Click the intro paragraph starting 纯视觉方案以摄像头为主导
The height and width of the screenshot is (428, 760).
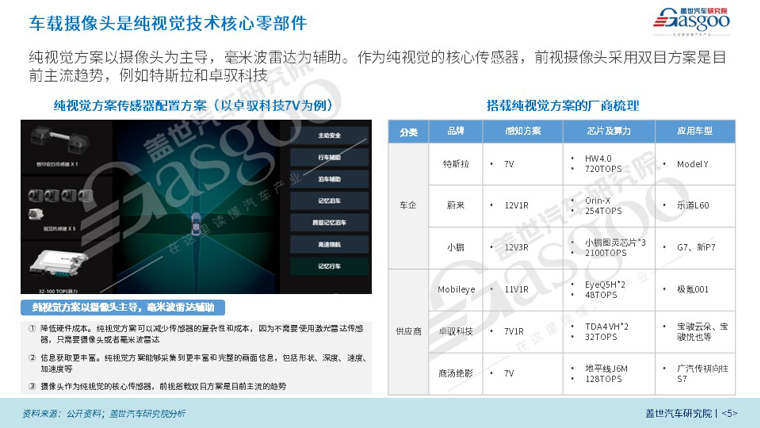coord(378,66)
